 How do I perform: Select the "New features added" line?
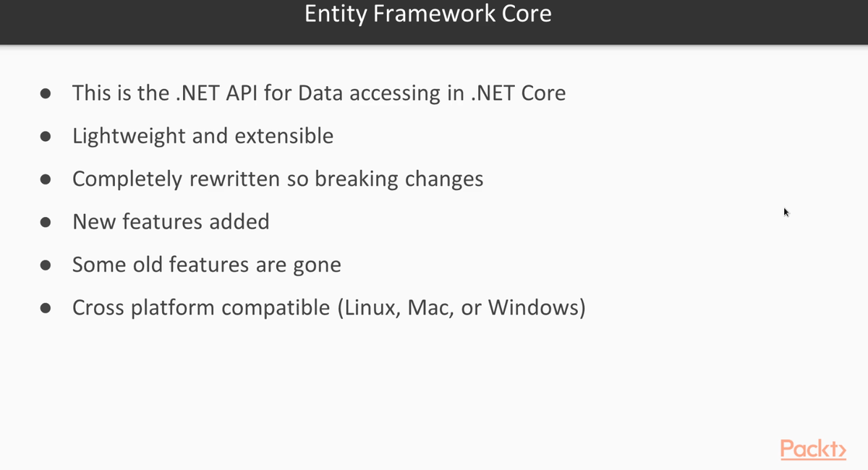click(171, 221)
